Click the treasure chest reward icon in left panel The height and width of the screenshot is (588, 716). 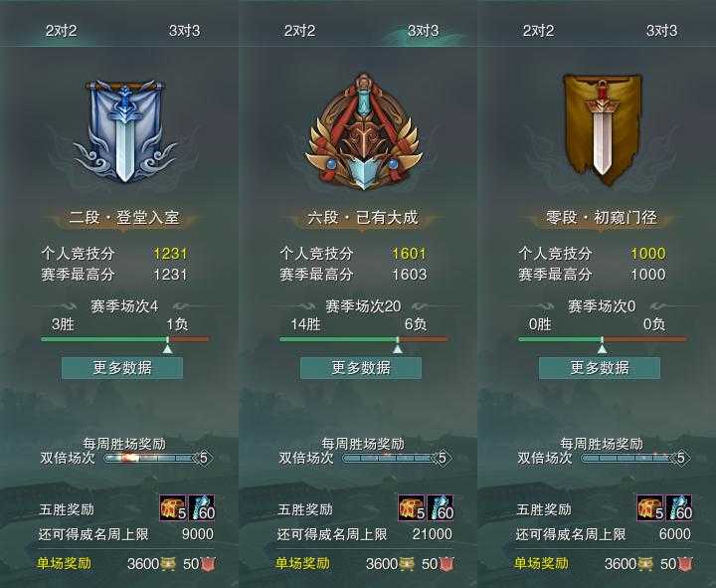[x=173, y=508]
